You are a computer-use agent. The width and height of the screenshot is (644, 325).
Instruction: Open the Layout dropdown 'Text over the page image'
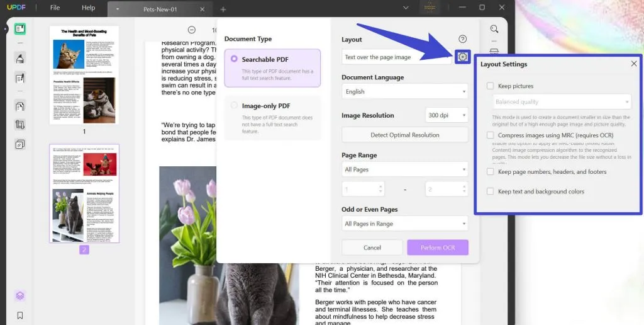coord(396,57)
